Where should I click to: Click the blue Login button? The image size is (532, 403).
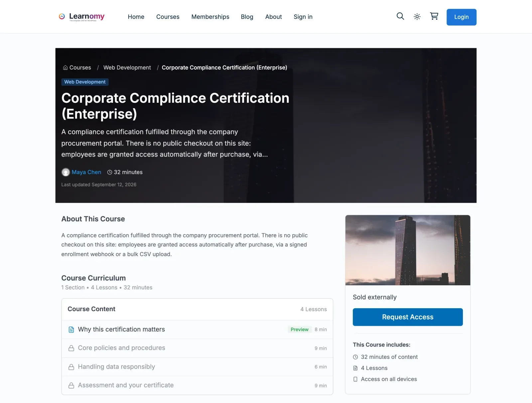[x=461, y=17]
